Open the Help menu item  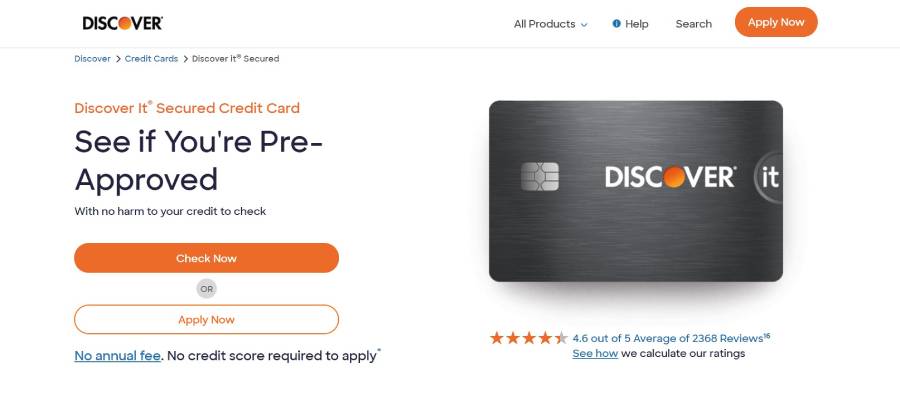coord(630,24)
